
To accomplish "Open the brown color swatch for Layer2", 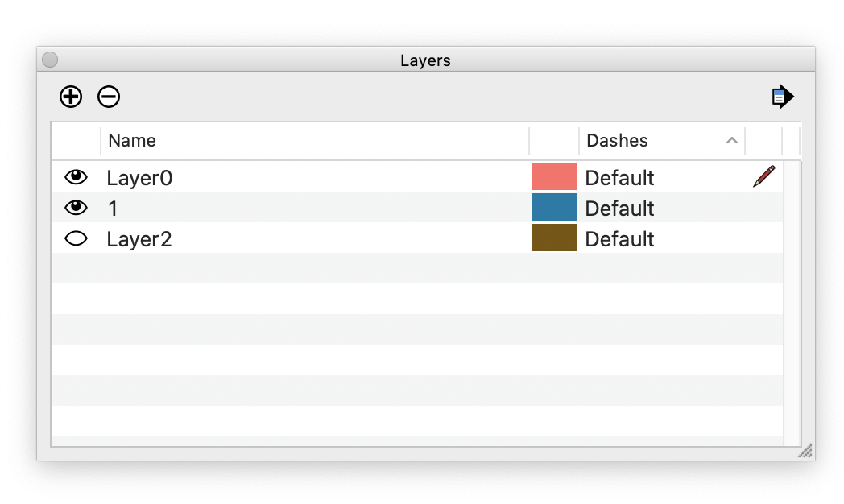I will [554, 238].
